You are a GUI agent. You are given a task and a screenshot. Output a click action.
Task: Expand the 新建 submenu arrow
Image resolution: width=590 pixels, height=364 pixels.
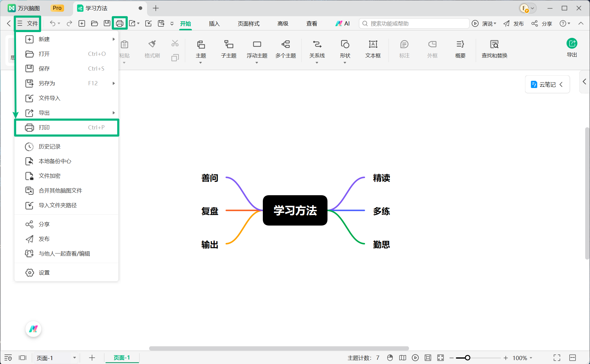click(114, 39)
